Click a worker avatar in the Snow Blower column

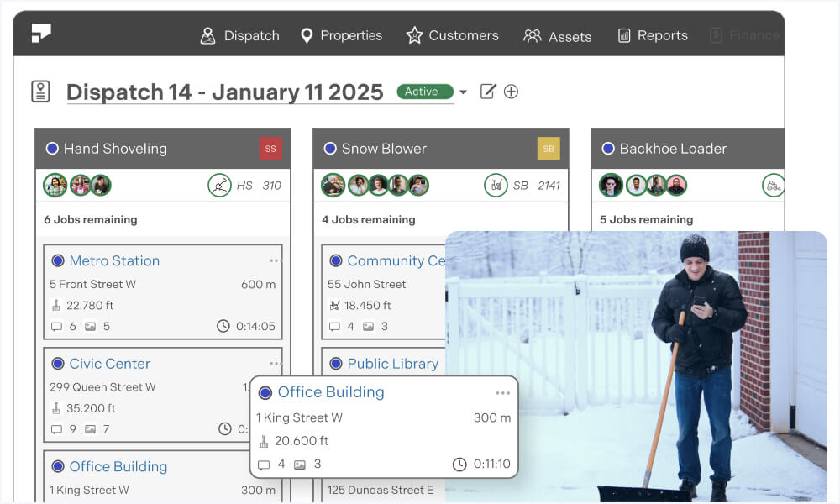(333, 185)
